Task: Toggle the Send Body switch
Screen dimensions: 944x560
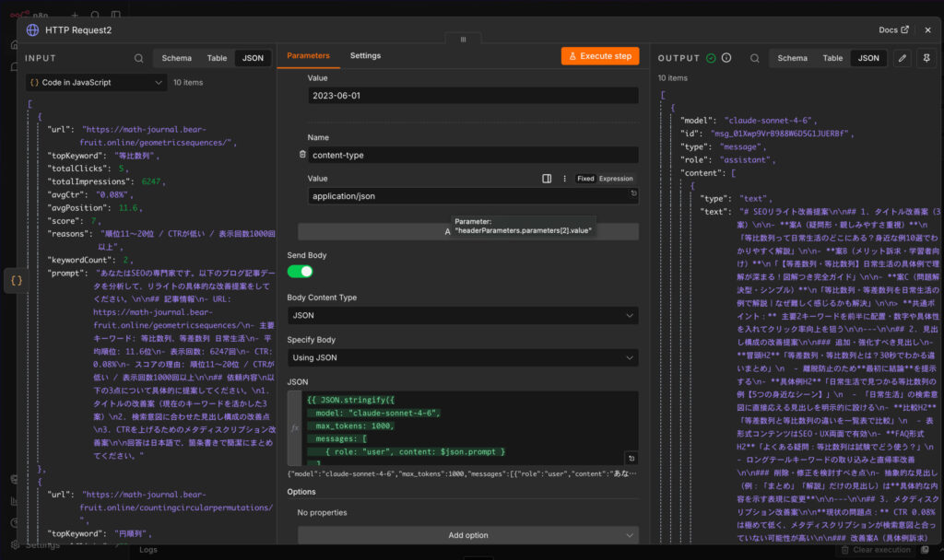Action: point(300,272)
